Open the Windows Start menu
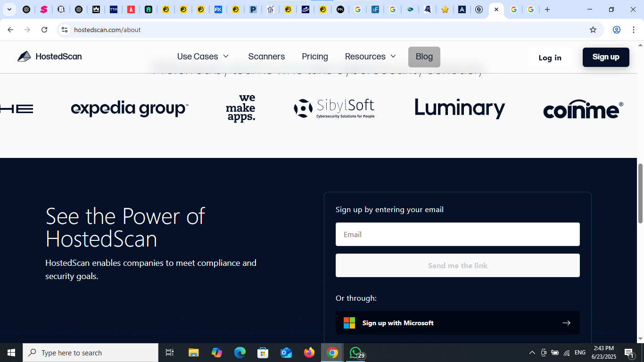644x362 pixels. pos(11,353)
